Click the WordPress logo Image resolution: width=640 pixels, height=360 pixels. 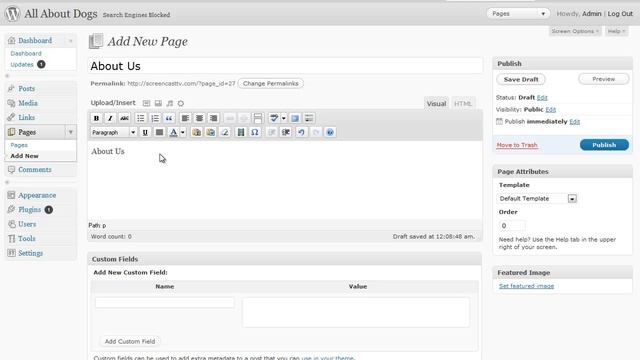pyautogui.click(x=12, y=14)
